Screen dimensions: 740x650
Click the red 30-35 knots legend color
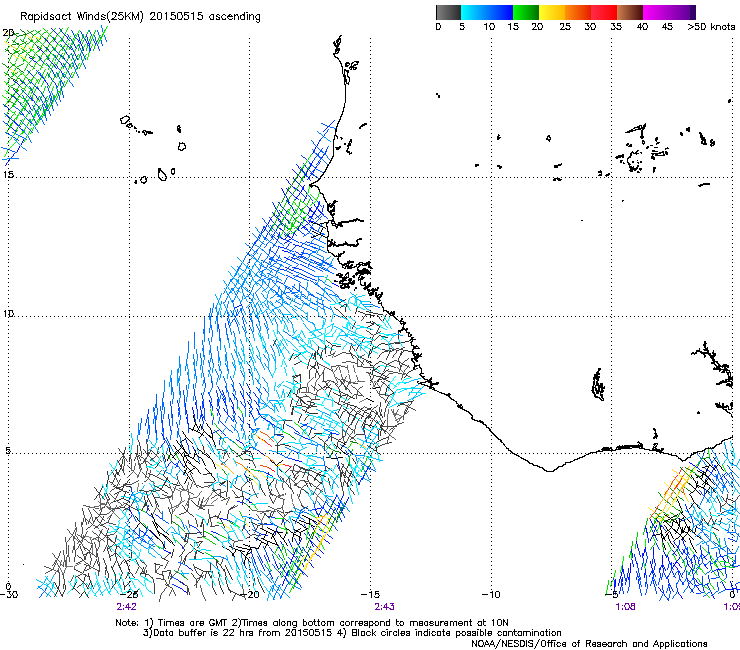(x=603, y=12)
